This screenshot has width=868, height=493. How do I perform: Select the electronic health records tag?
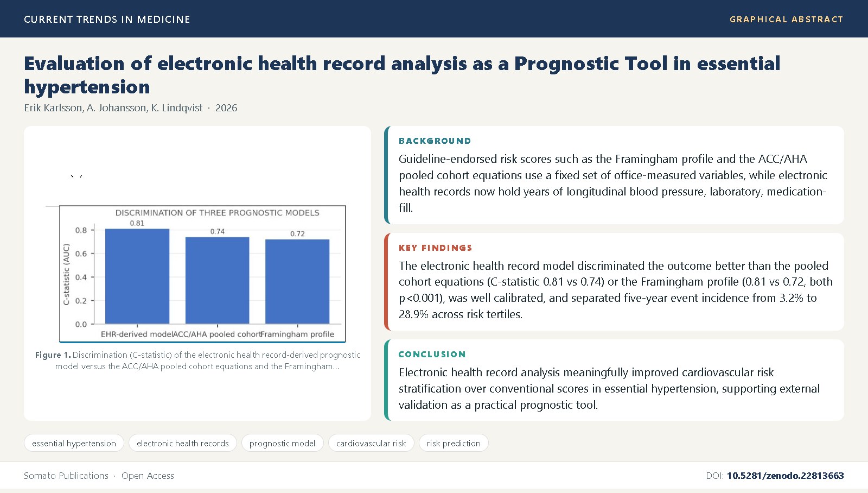pos(183,443)
